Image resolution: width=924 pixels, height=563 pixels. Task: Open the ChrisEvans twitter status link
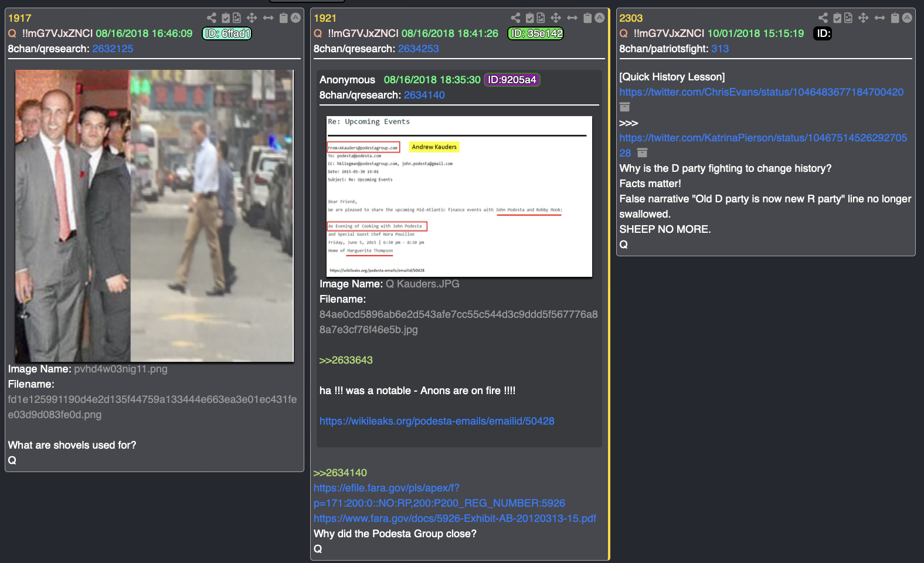(762, 92)
